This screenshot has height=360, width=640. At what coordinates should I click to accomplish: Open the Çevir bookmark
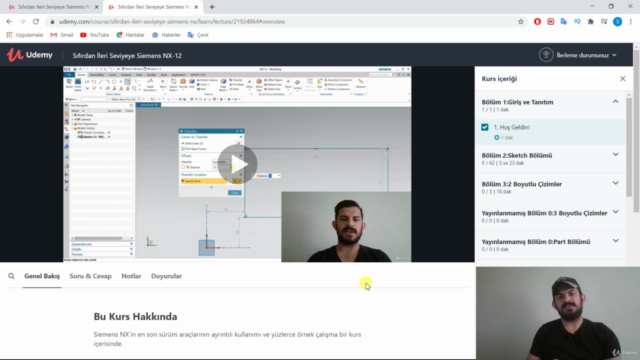(x=198, y=35)
